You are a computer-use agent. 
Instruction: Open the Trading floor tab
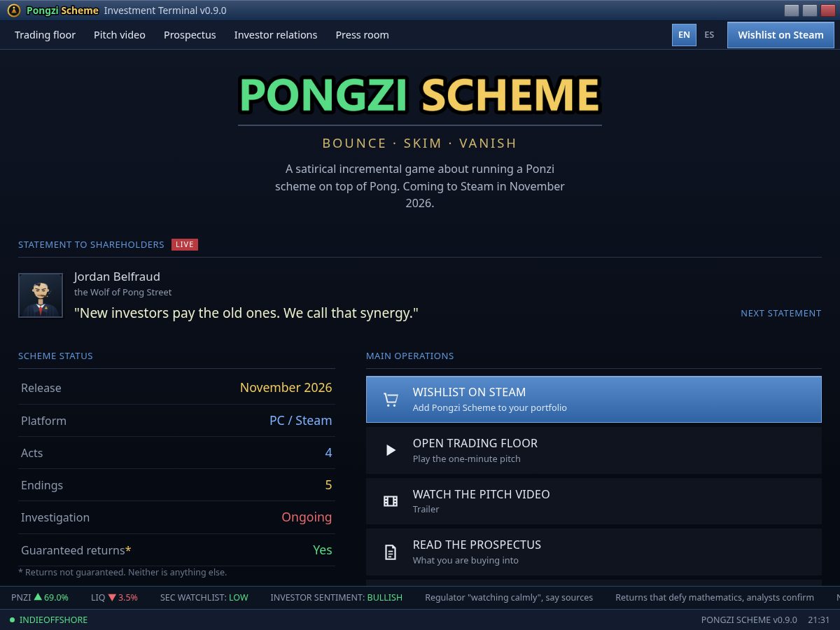[45, 35]
